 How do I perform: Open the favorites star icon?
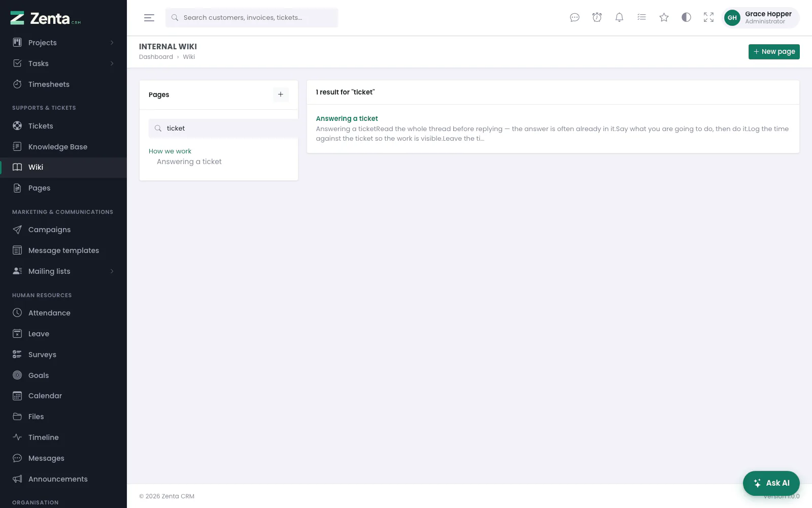(x=664, y=18)
